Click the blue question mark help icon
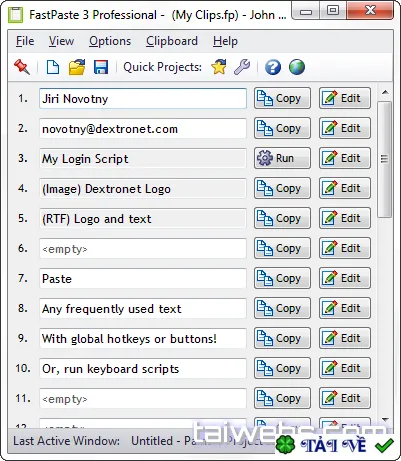Screen dimensions: 401x461 point(273,67)
